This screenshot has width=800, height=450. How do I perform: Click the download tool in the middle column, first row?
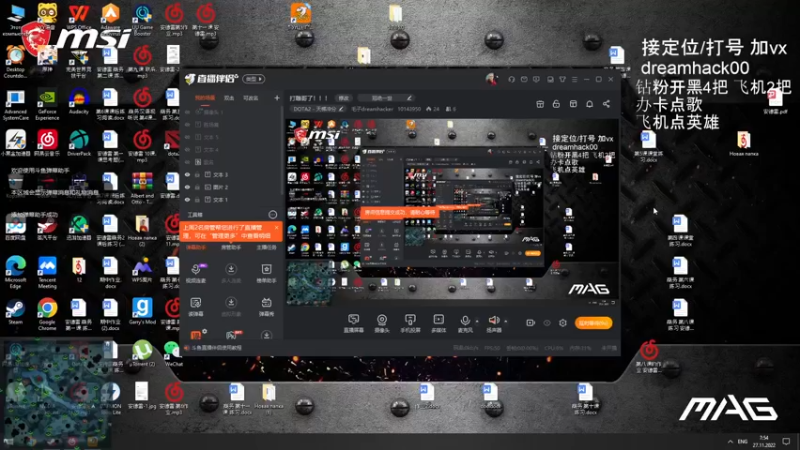pos(231,273)
